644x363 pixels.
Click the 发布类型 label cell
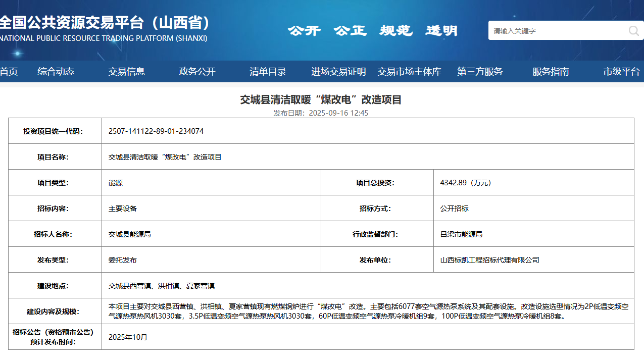pyautogui.click(x=55, y=260)
